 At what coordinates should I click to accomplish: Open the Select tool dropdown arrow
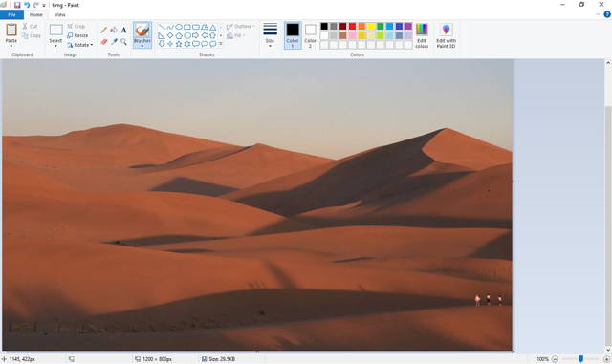point(55,46)
